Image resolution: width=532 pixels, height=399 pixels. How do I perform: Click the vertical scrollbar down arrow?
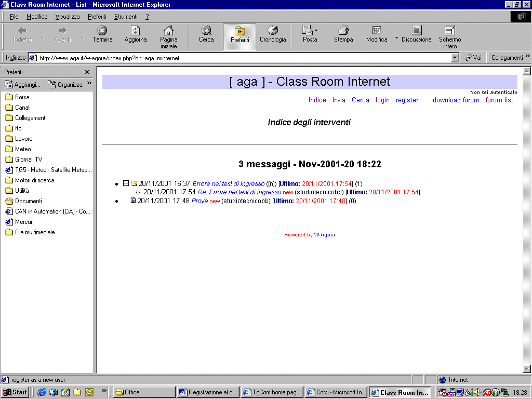click(x=527, y=369)
